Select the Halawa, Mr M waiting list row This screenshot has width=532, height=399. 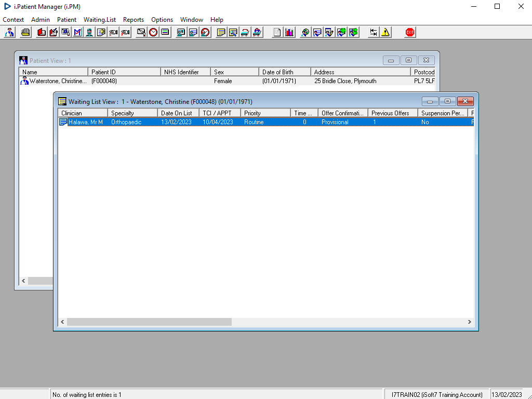point(265,122)
